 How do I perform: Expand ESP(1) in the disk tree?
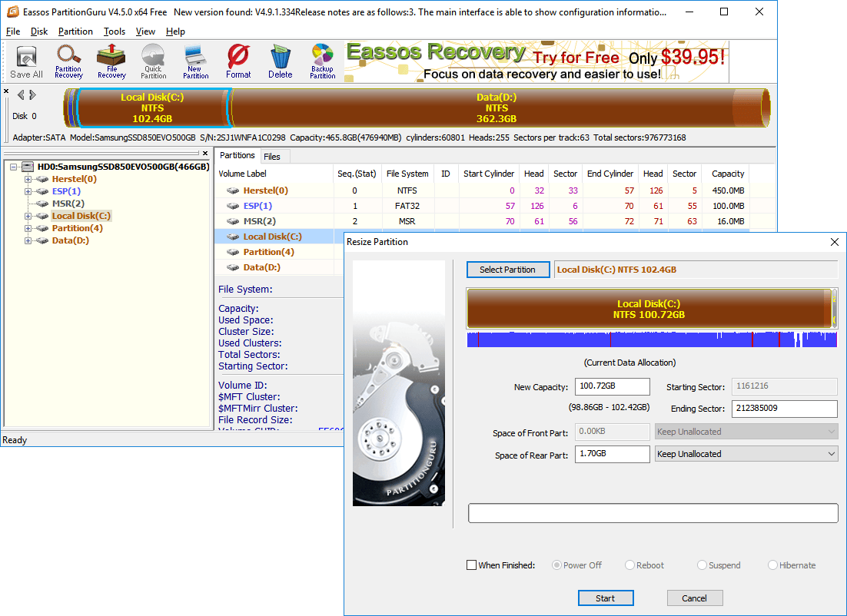(28, 192)
